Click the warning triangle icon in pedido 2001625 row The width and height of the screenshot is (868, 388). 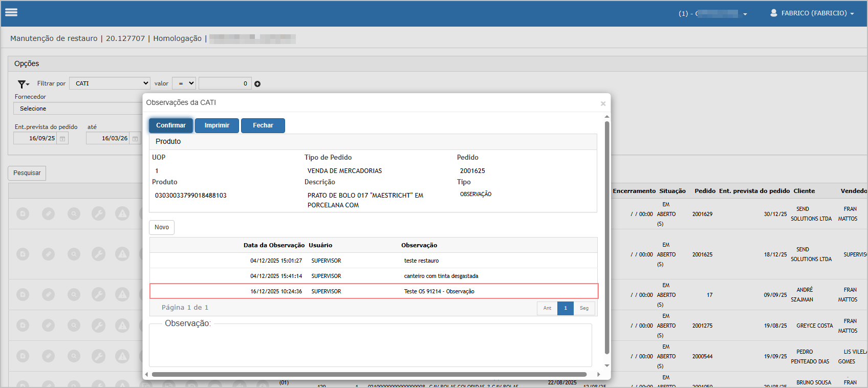pyautogui.click(x=122, y=254)
